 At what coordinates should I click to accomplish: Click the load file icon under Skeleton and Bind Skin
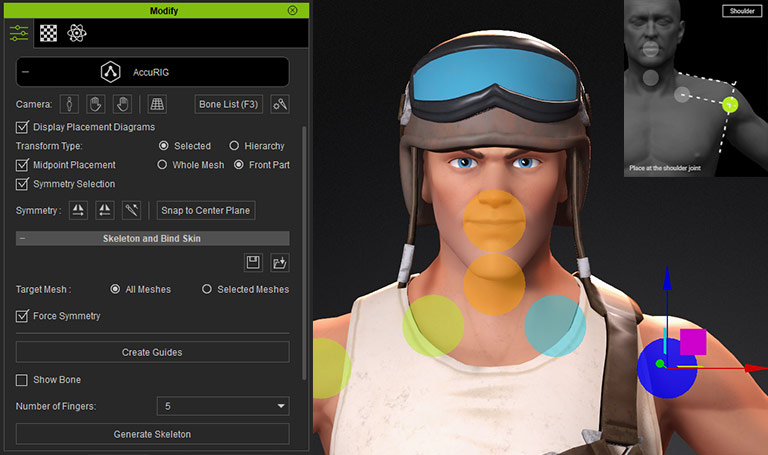(x=280, y=262)
